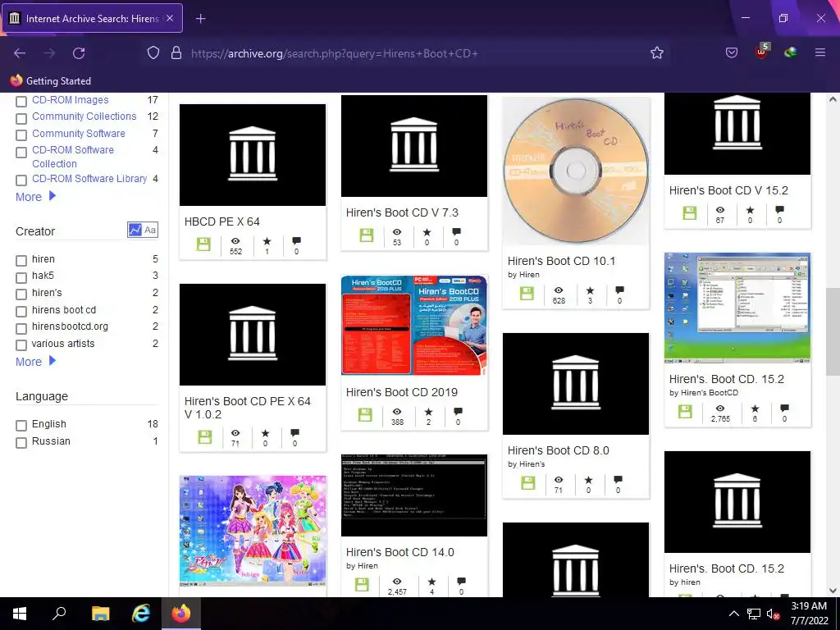Screen dimensions: 840x630
Task: Check the Community Software filter
Action: point(21,135)
